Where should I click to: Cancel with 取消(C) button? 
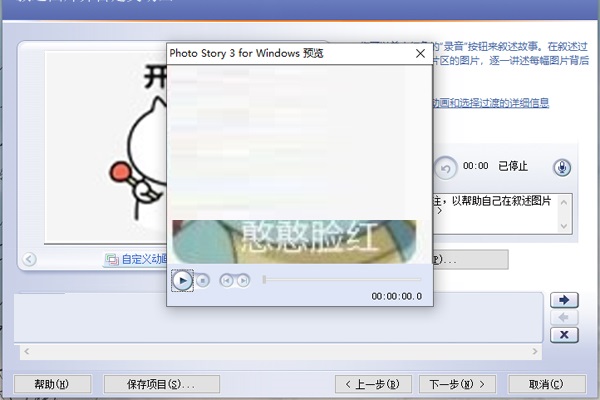tap(547, 384)
